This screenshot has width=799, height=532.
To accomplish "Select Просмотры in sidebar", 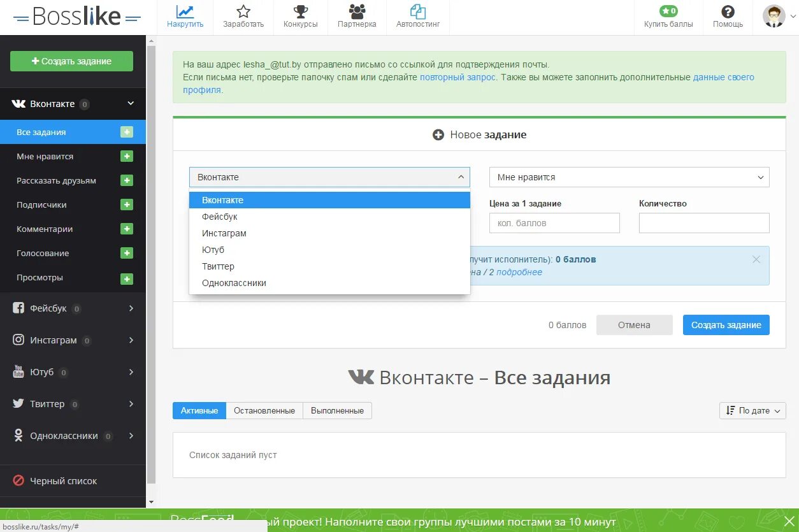I will (x=40, y=277).
